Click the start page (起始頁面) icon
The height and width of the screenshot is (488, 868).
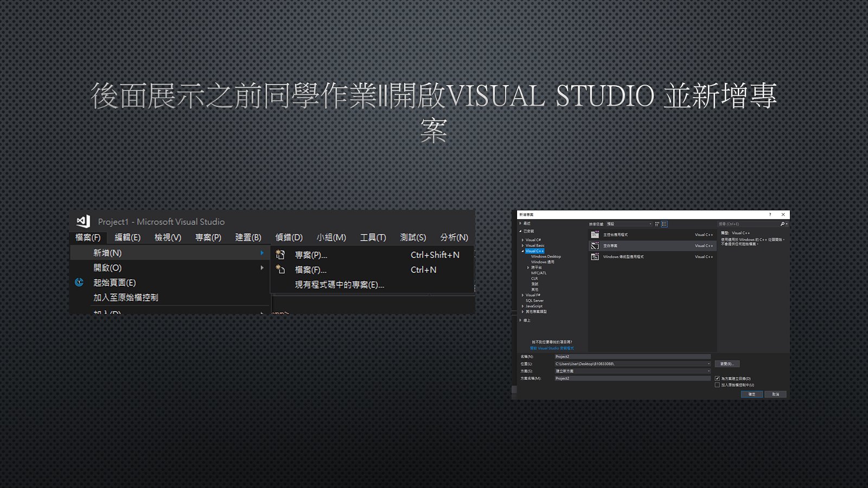coord(79,282)
